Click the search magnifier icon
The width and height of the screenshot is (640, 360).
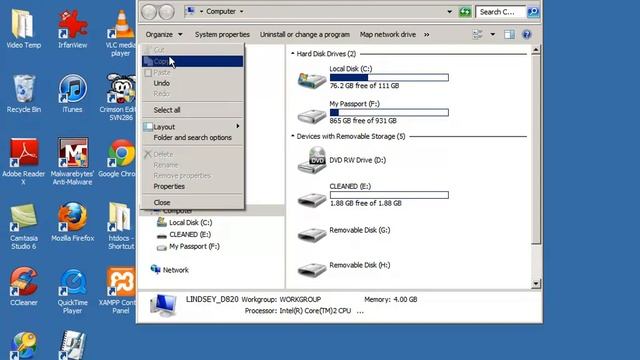533,12
